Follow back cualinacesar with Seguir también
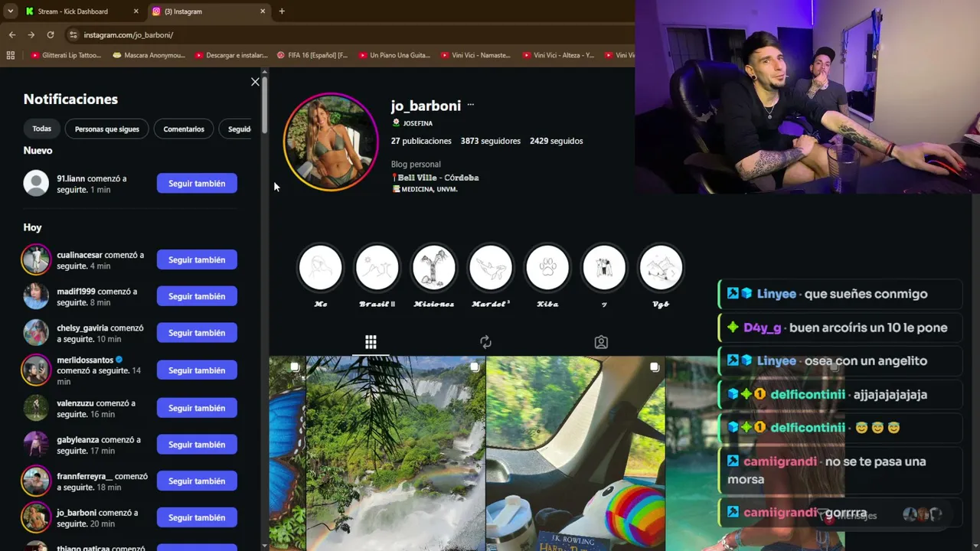Viewport: 980px width, 551px height. point(197,260)
